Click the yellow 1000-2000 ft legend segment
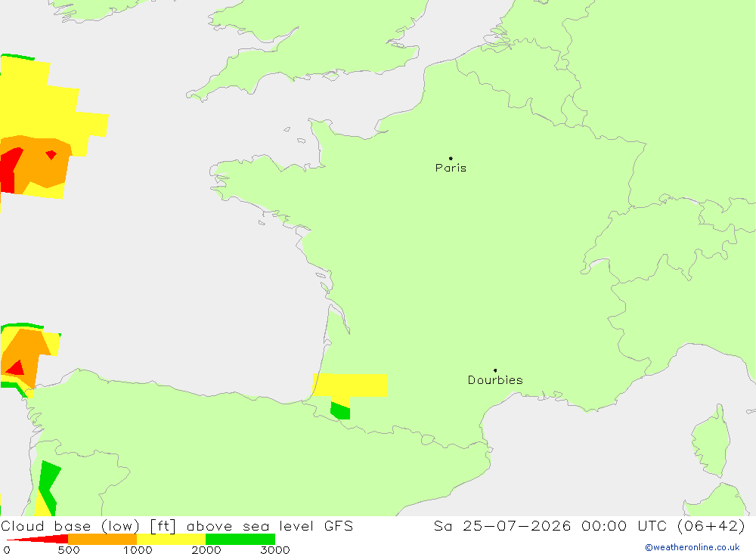Viewport: 756px width, 554px height. point(171,539)
